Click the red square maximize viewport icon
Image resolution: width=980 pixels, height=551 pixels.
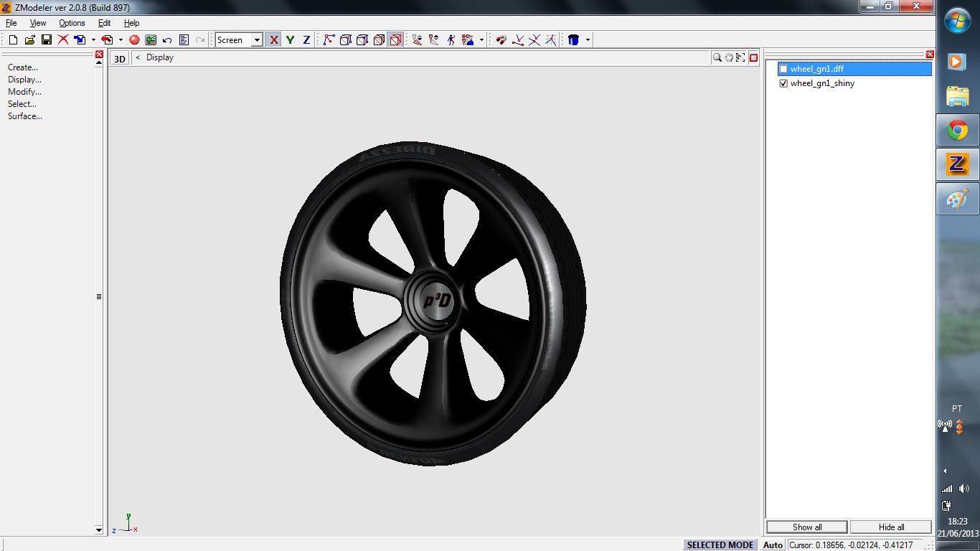753,58
